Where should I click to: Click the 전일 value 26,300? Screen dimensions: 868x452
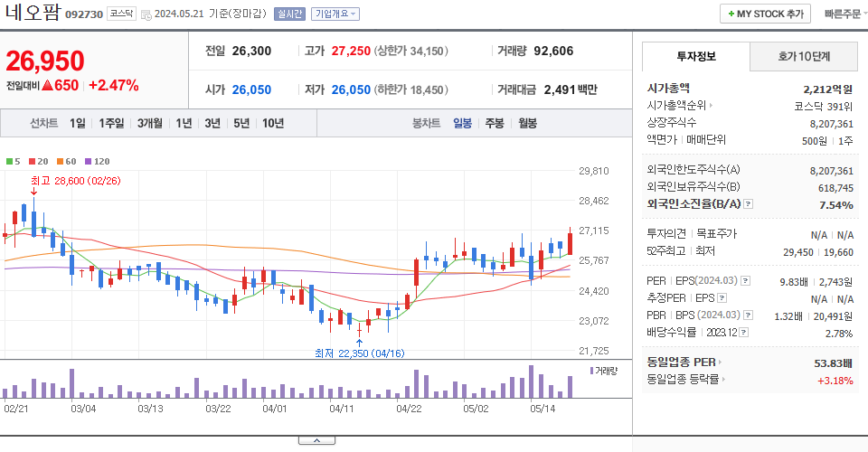click(252, 51)
